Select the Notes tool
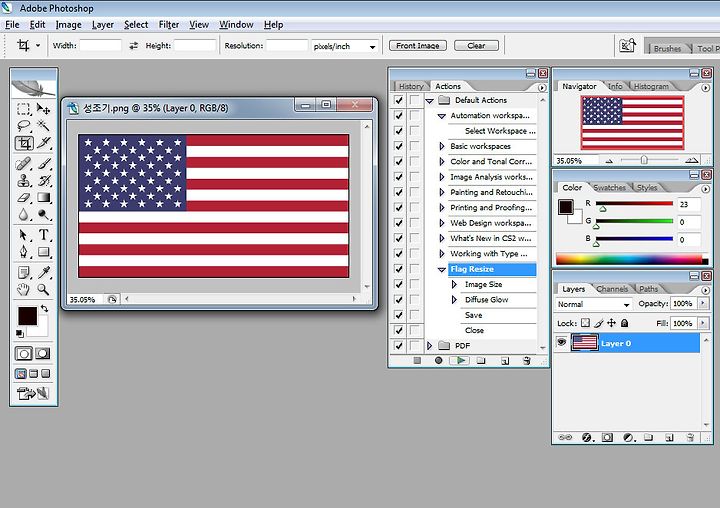720x508 pixels. tap(23, 272)
